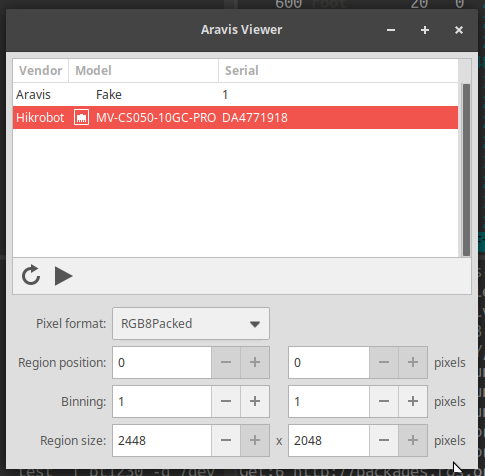Click the Region size height field 2048

329,441
